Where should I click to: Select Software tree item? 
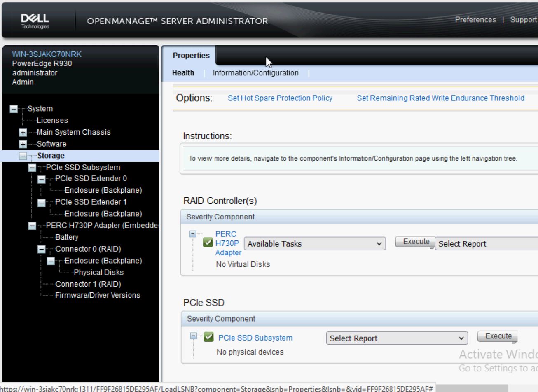pyautogui.click(x=51, y=144)
